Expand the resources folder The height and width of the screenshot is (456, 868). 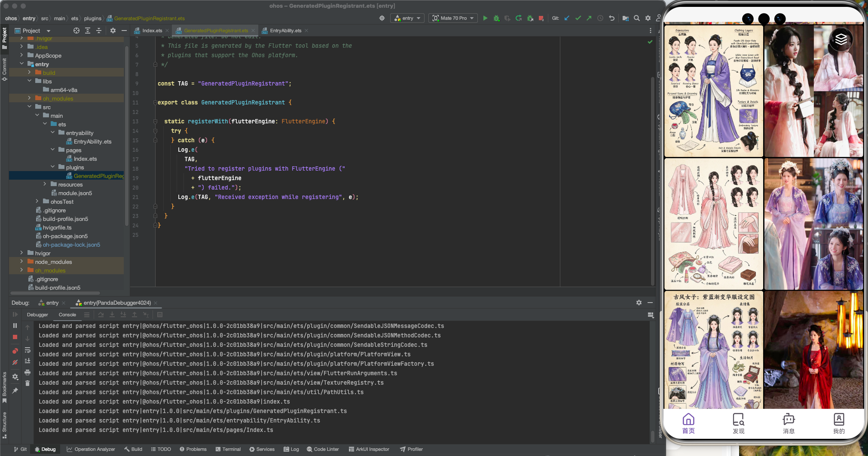(45, 184)
